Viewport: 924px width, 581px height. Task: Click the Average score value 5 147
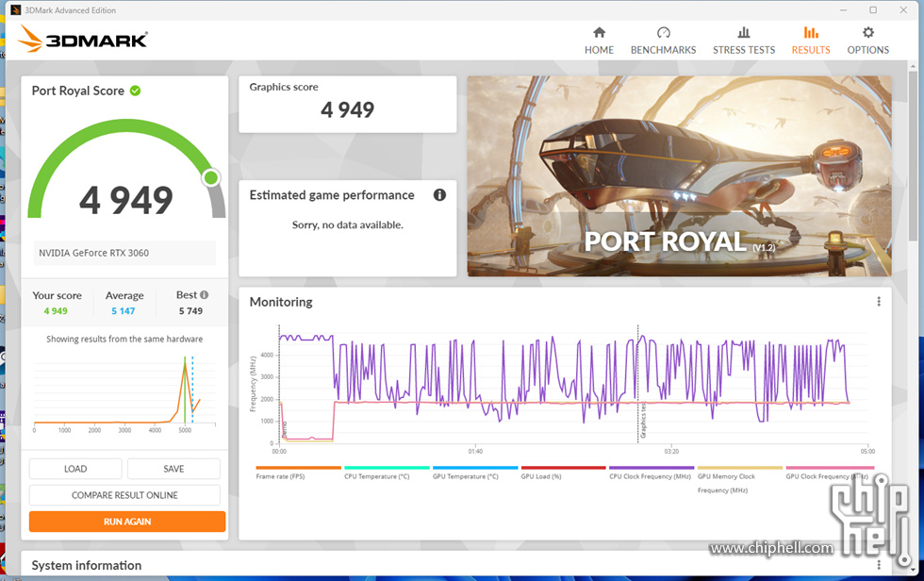pyautogui.click(x=124, y=311)
